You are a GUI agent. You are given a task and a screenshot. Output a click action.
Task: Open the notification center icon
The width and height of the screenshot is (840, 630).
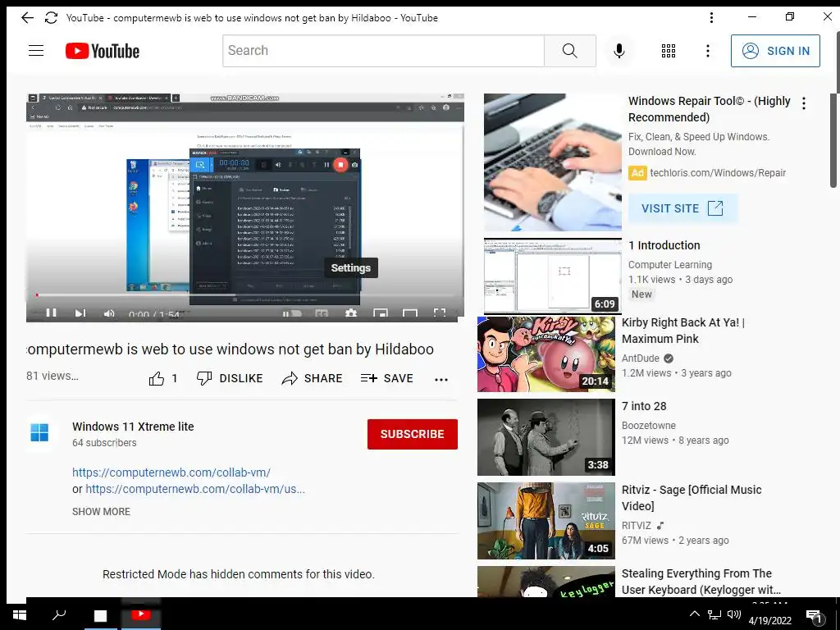coord(814,616)
